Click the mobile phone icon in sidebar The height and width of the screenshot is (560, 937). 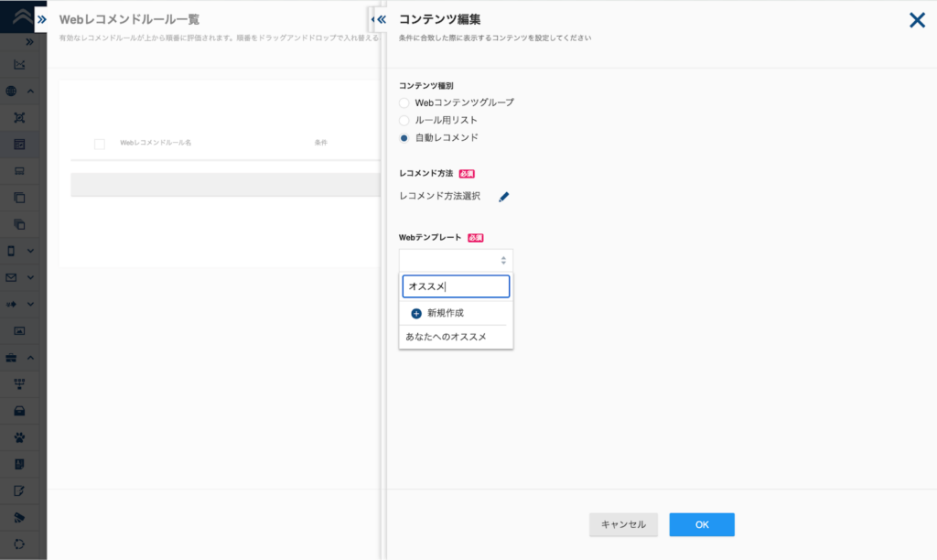tap(12, 251)
